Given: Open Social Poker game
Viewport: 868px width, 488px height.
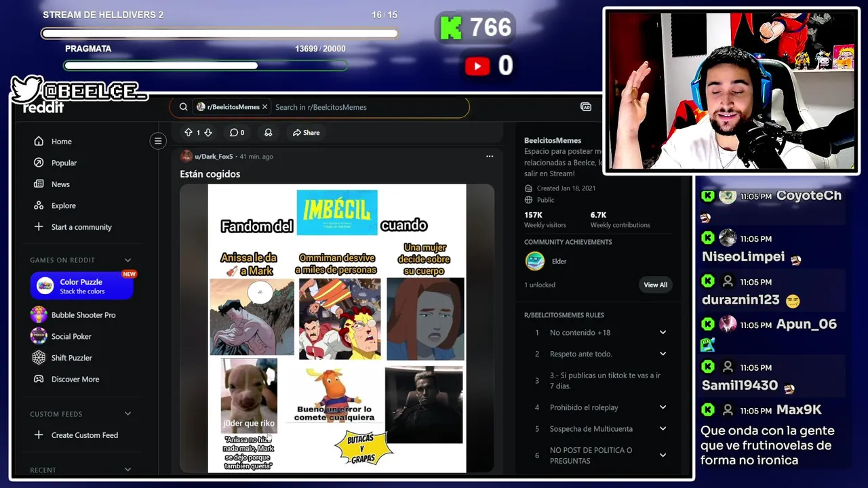Looking at the screenshot, I should [x=71, y=336].
